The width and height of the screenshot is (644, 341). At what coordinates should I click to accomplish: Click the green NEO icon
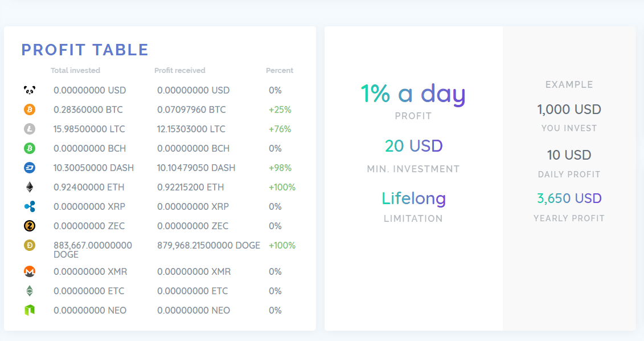(30, 310)
